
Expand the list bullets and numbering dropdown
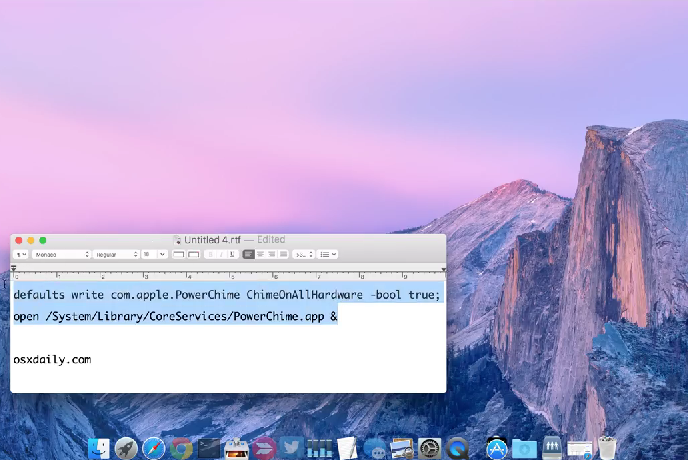coord(329,255)
